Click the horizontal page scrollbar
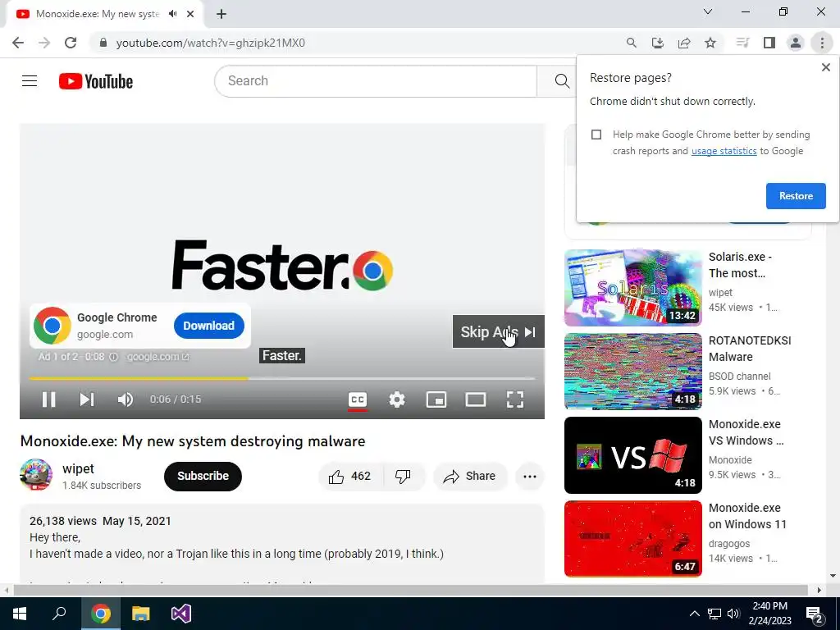The width and height of the screenshot is (840, 630). click(x=410, y=591)
